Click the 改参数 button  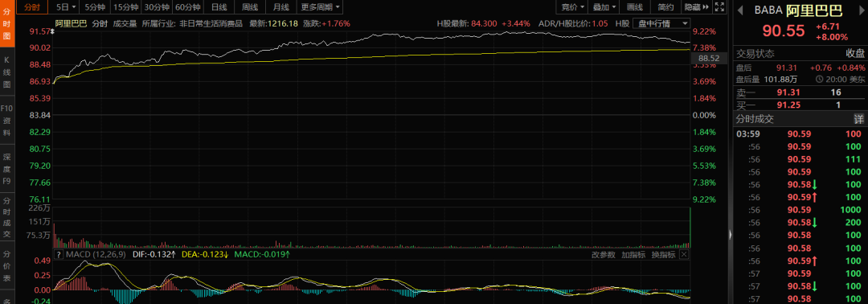604,255
